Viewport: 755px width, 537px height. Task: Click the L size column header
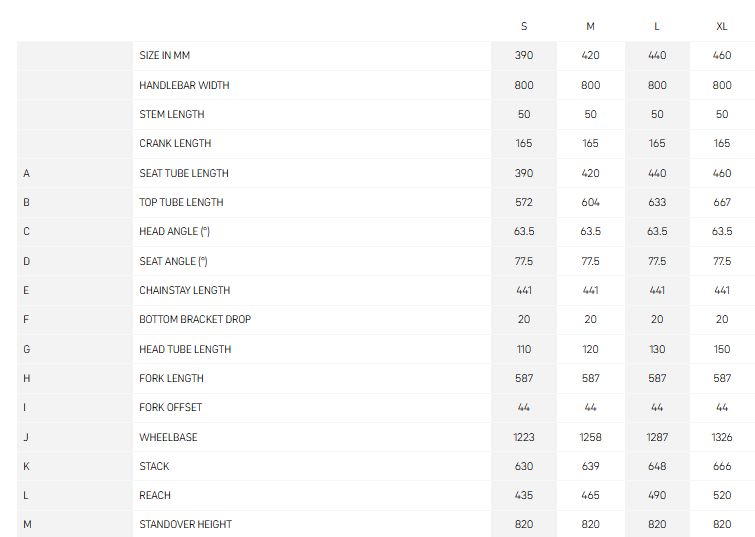[x=657, y=26]
